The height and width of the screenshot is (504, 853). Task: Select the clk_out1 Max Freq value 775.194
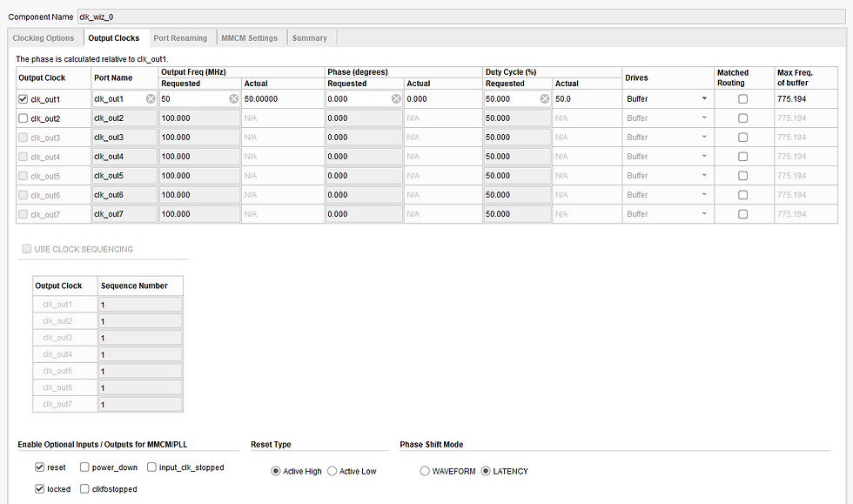791,99
